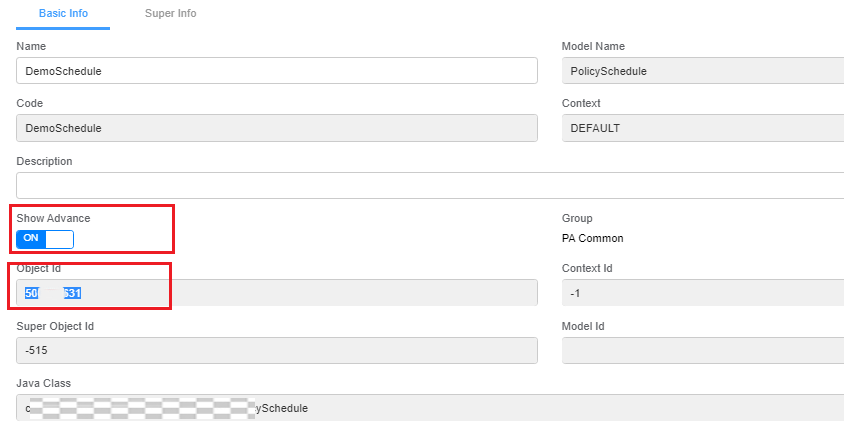Turn off the Show Advance switch
844x436 pixels.
(x=45, y=239)
